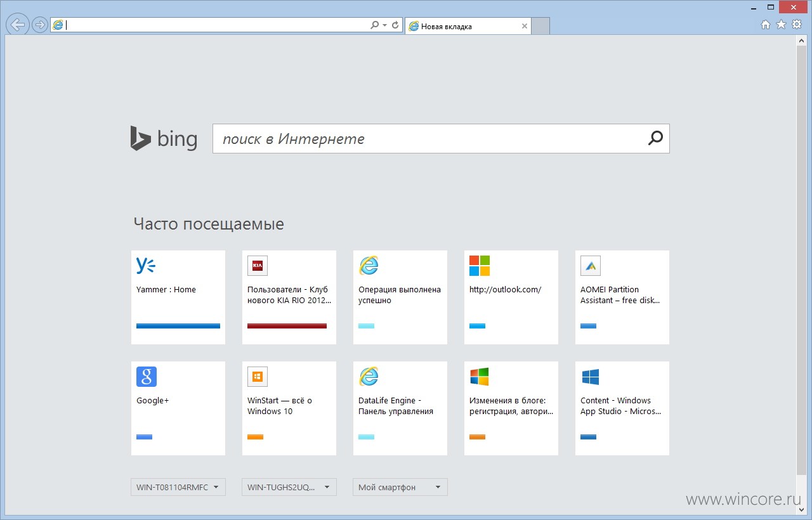
Task: Click Операция выполнена успешно text
Action: (400, 295)
